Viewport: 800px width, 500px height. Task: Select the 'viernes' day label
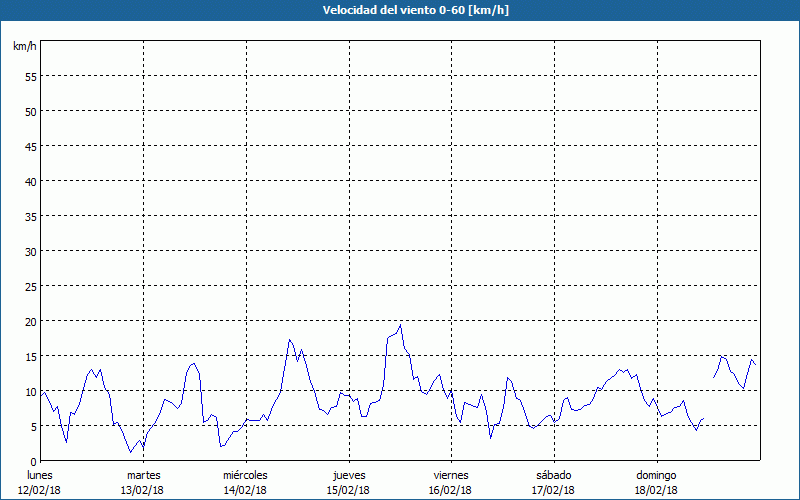(x=450, y=475)
